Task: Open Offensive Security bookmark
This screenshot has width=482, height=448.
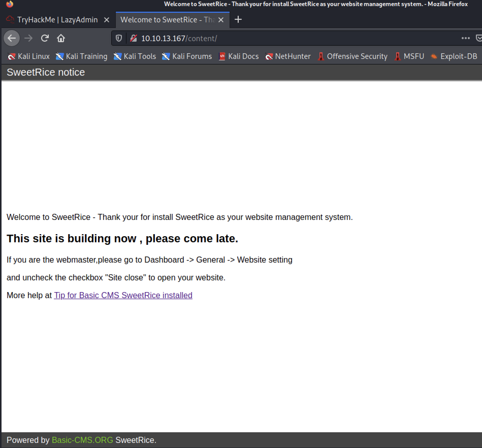Action: click(352, 56)
